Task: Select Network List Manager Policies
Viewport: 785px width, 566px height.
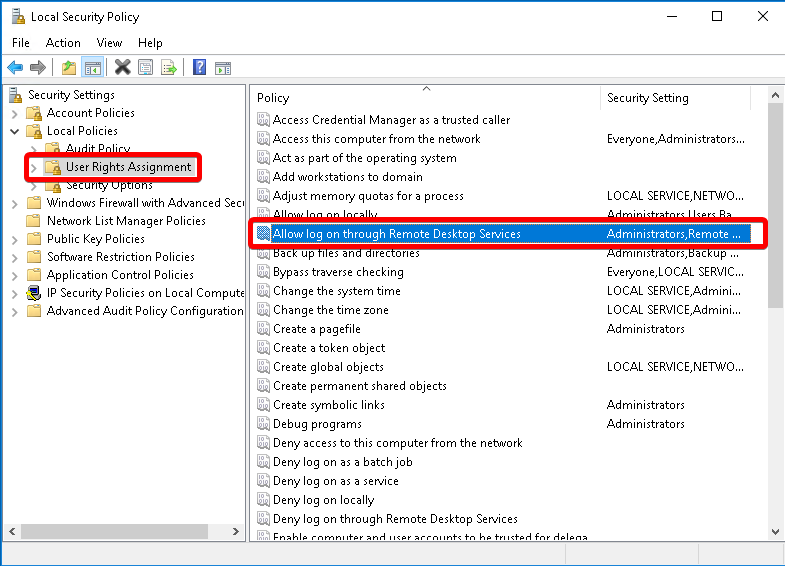Action: (126, 221)
